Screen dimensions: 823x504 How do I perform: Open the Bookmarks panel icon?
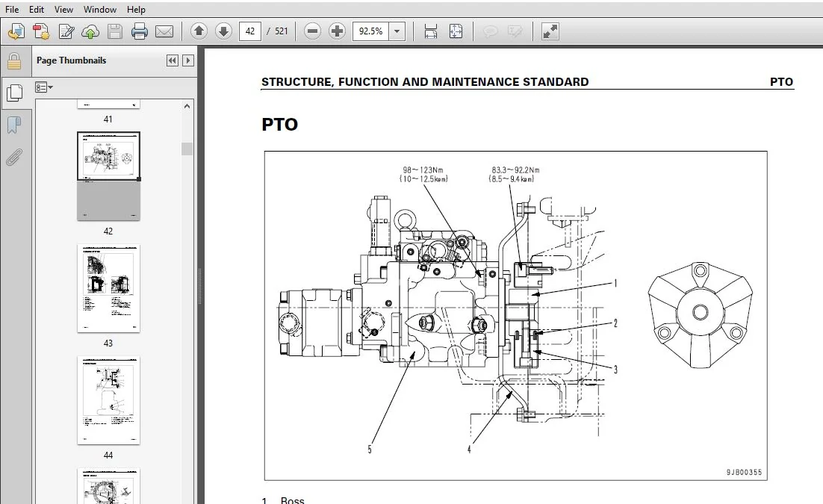click(14, 125)
